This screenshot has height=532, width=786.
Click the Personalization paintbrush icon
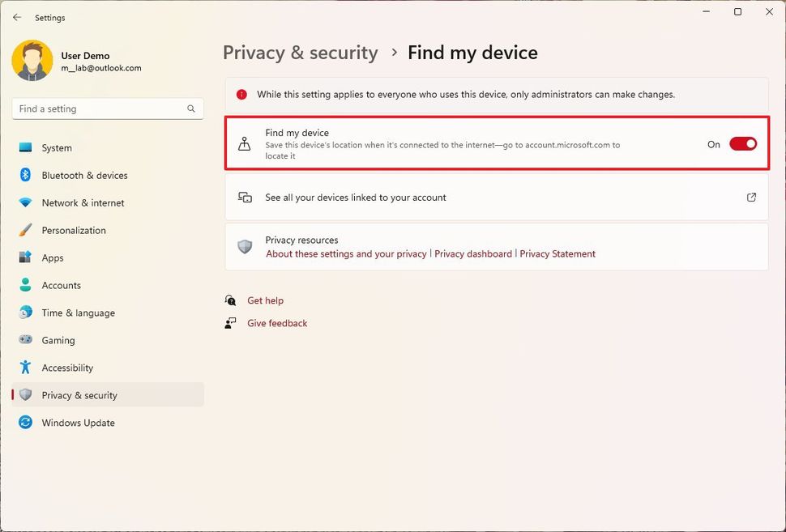26,231
